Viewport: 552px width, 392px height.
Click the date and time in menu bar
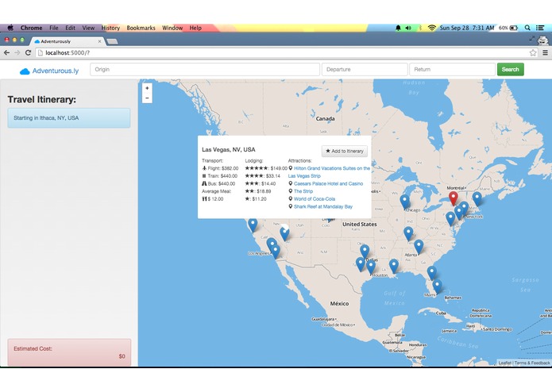467,28
